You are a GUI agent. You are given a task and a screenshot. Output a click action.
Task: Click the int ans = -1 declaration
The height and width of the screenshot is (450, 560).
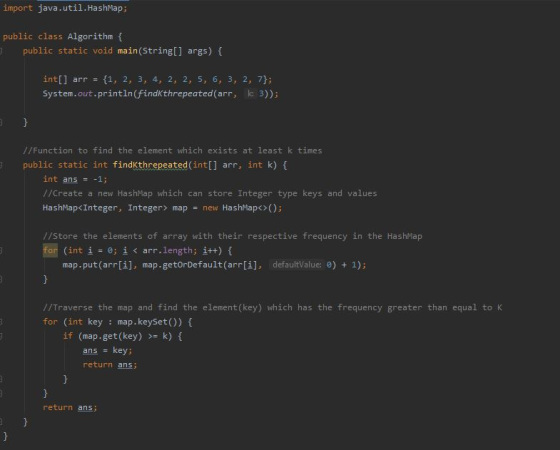[75, 179]
